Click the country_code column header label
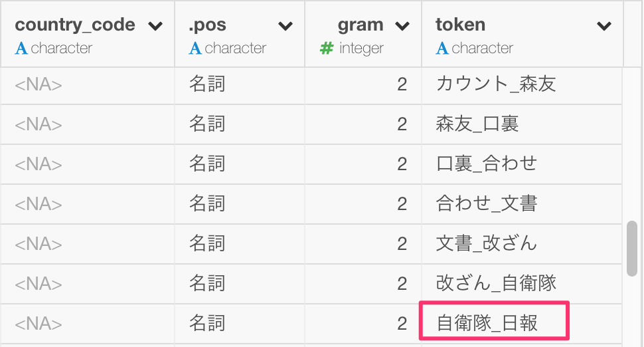The width and height of the screenshot is (644, 347). (x=75, y=25)
